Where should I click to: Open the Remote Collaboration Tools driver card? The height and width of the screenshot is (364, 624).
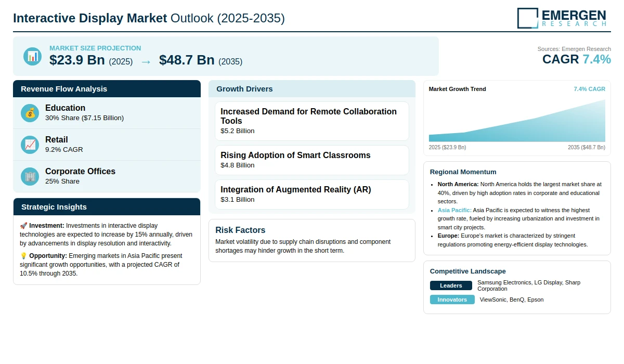coord(312,121)
